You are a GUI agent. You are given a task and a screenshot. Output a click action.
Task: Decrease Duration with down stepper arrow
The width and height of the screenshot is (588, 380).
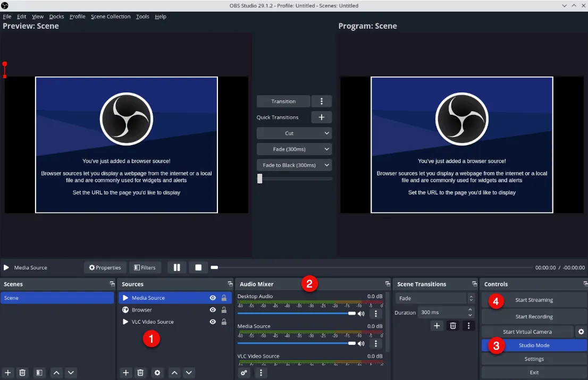point(470,315)
